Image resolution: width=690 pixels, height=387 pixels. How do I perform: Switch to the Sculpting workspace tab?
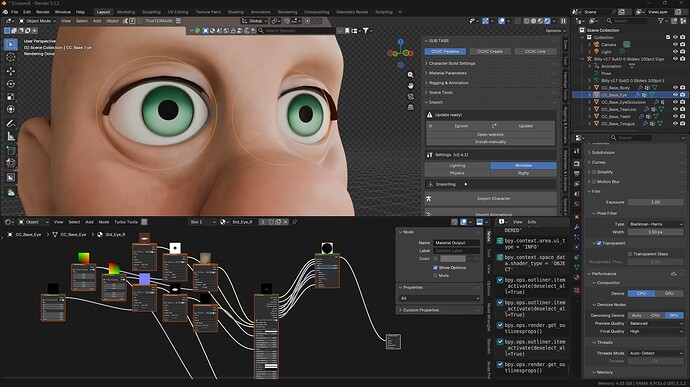pos(151,12)
